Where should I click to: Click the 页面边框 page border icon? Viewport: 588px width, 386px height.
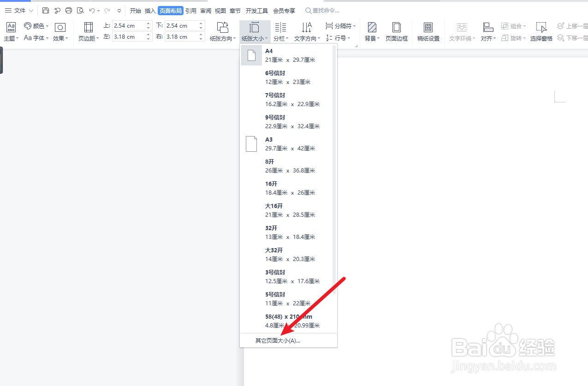(396, 27)
